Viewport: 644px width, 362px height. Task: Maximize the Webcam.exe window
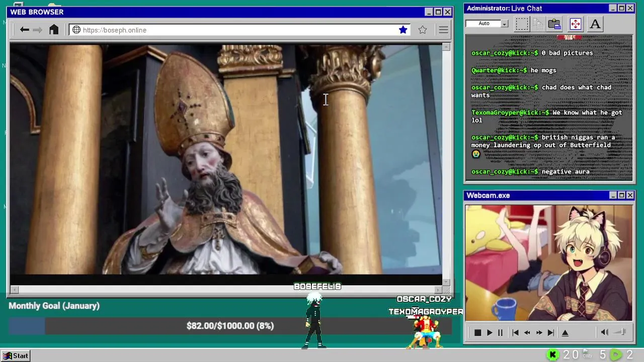pyautogui.click(x=621, y=196)
